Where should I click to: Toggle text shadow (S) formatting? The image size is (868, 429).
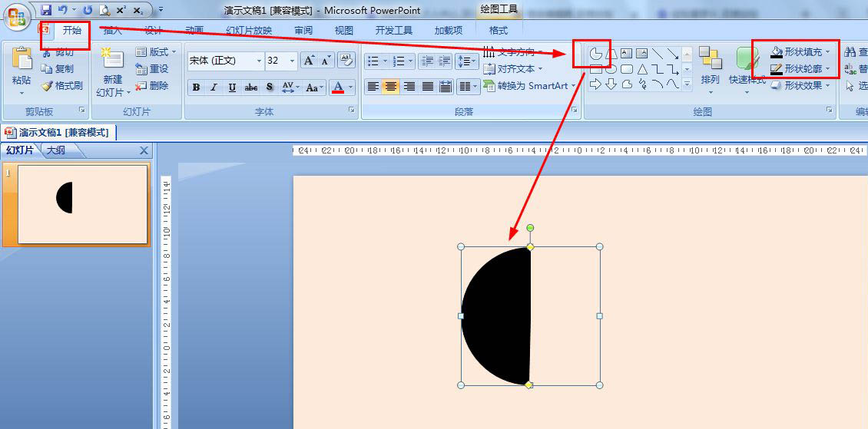[270, 87]
